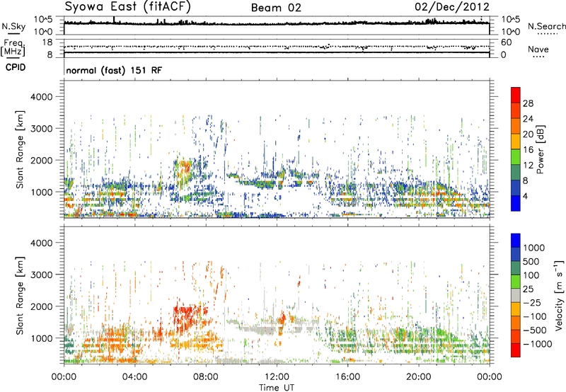Click the '04:00' time tick label

click(134, 377)
